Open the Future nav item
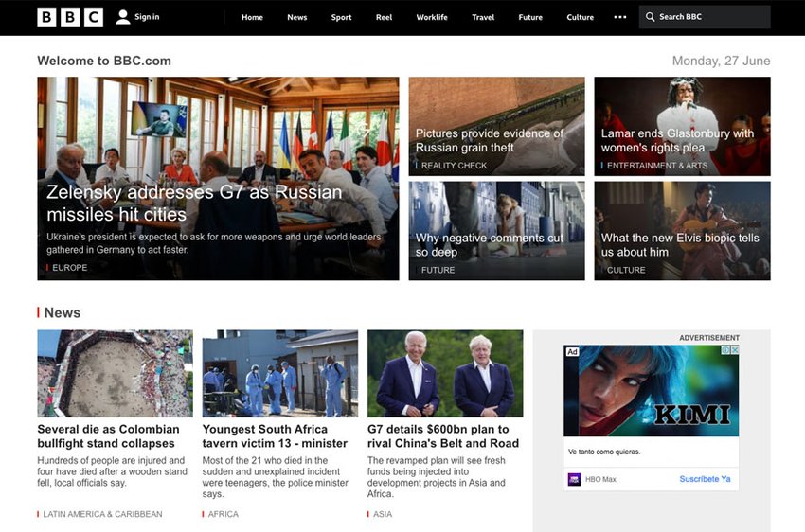 coord(530,17)
